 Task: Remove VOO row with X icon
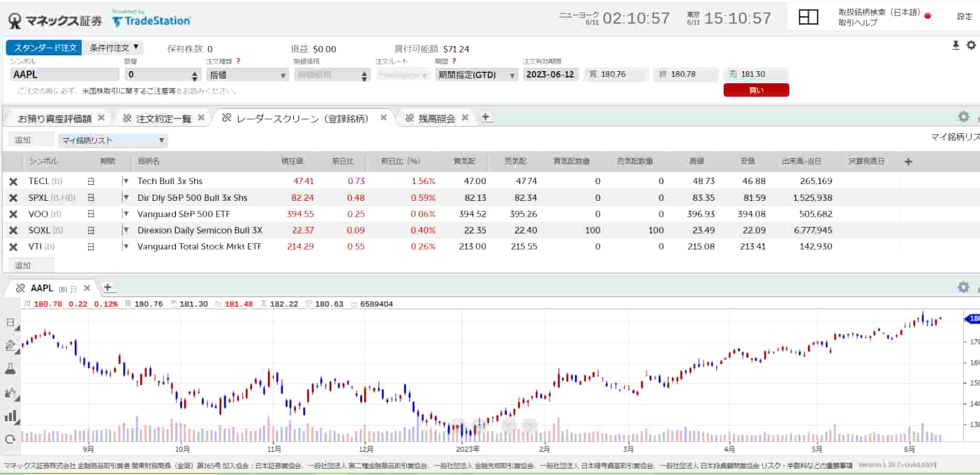(14, 214)
